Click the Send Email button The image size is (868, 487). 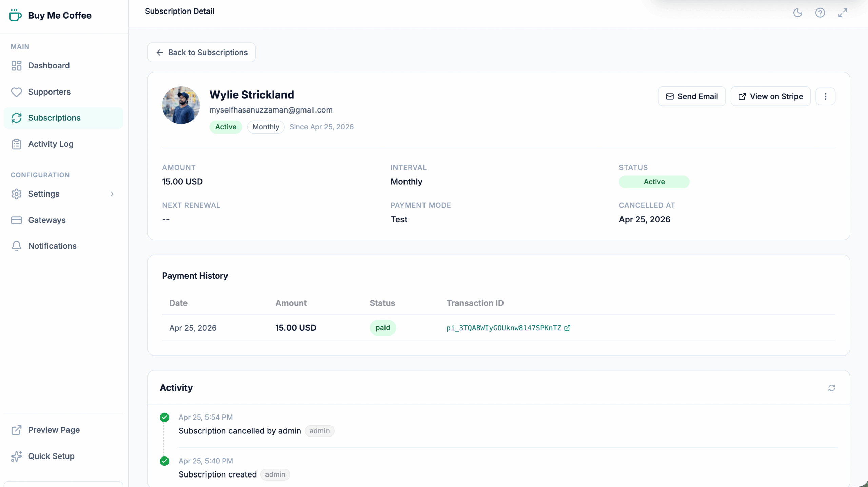pos(692,96)
